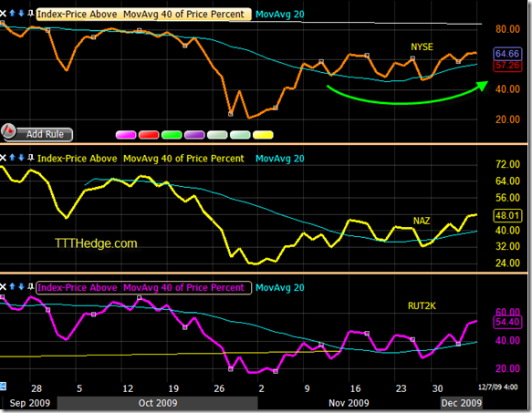This screenshot has height=413, width=532.
Task: Pin the RUT2K indicator panel
Action: [x=30, y=287]
